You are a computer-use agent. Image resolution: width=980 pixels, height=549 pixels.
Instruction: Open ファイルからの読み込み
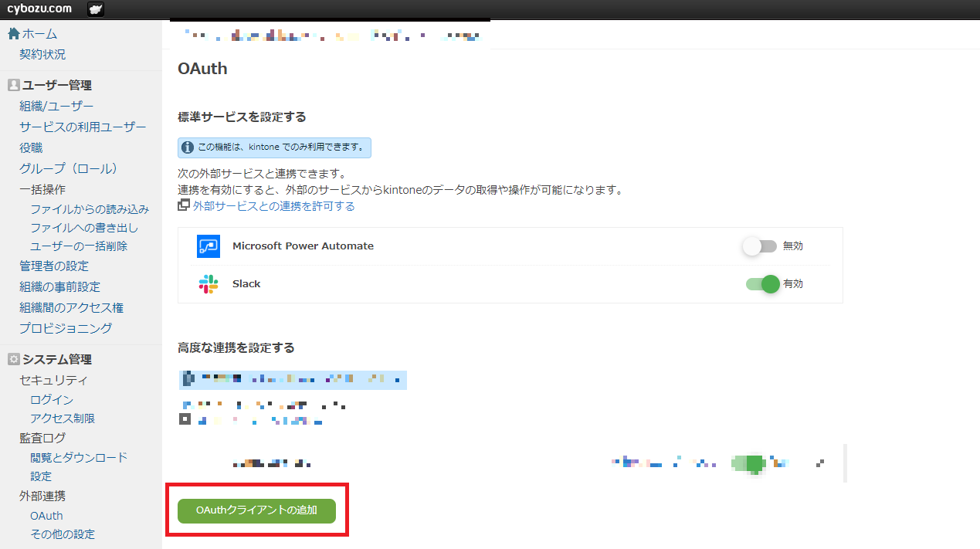coord(90,209)
